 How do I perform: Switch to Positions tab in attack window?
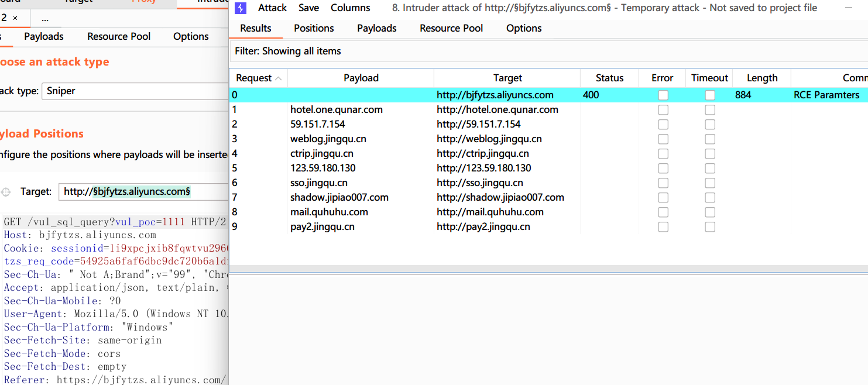tap(314, 28)
